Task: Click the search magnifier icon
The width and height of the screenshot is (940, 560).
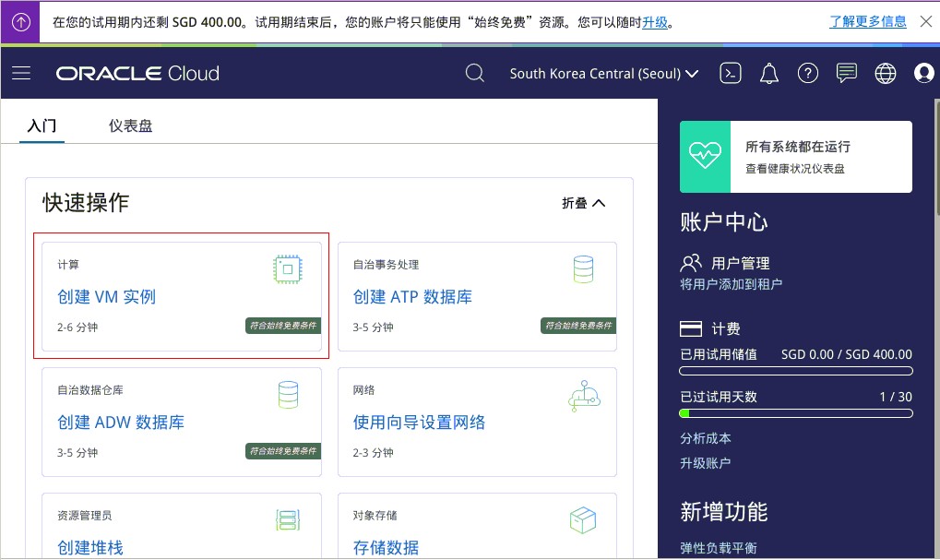Action: [474, 73]
